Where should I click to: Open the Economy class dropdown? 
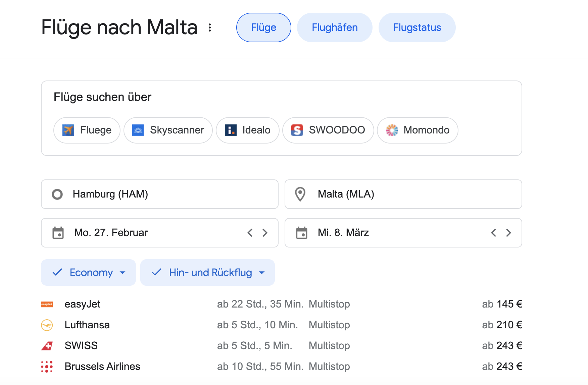88,272
